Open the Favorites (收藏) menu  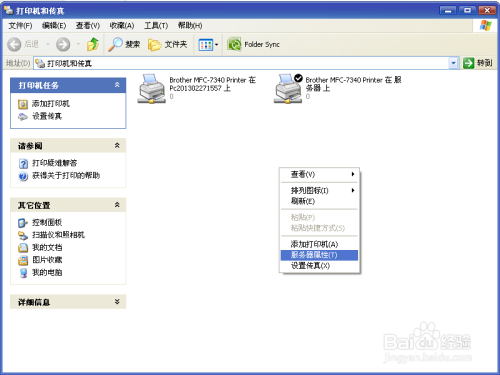(122, 26)
